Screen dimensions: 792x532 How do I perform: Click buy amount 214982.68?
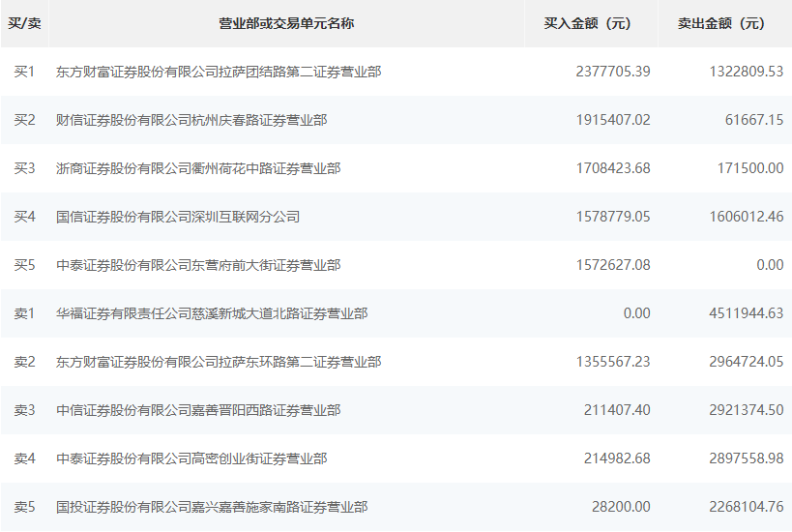tap(617, 458)
